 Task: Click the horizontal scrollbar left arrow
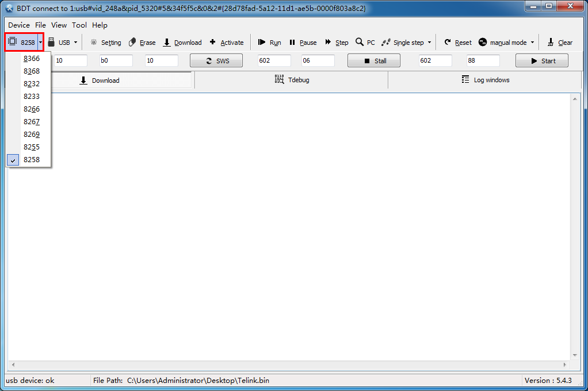click(x=13, y=365)
